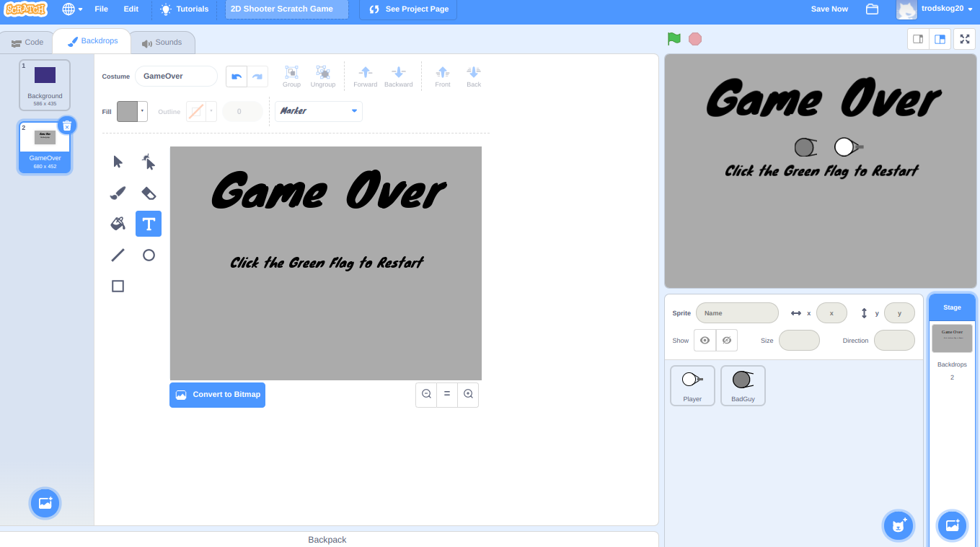Viewport: 980px width, 547px height.
Task: Select the BadGuy sprite thumbnail
Action: tap(743, 385)
